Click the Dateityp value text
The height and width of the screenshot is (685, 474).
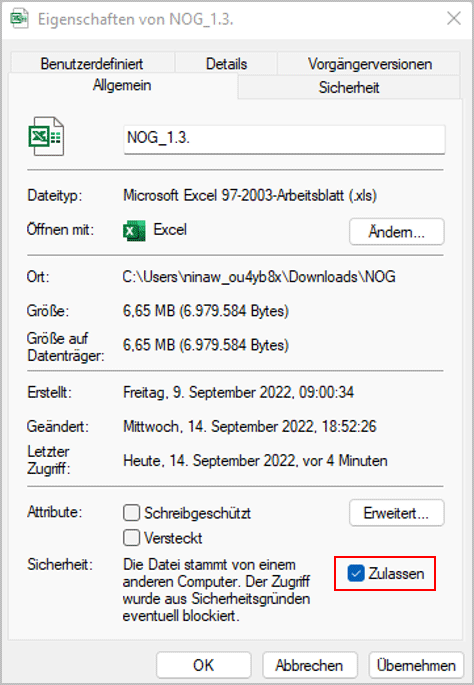click(x=250, y=195)
